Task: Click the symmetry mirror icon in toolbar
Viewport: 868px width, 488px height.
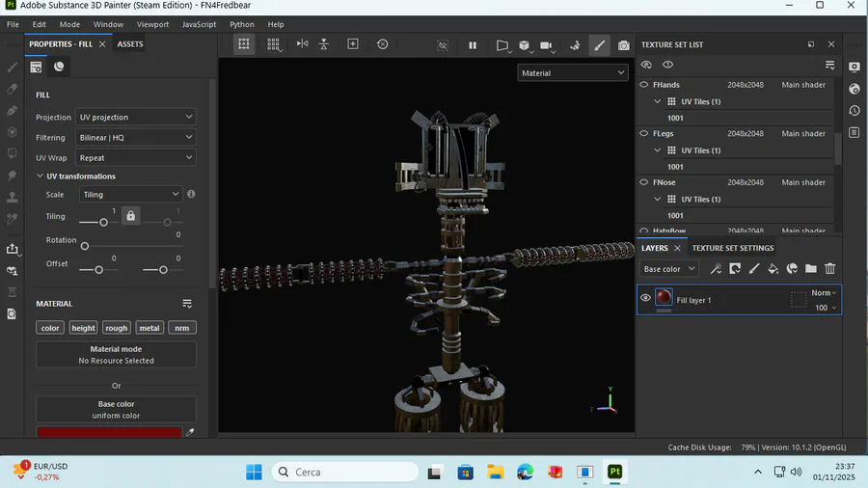Action: pyautogui.click(x=303, y=44)
